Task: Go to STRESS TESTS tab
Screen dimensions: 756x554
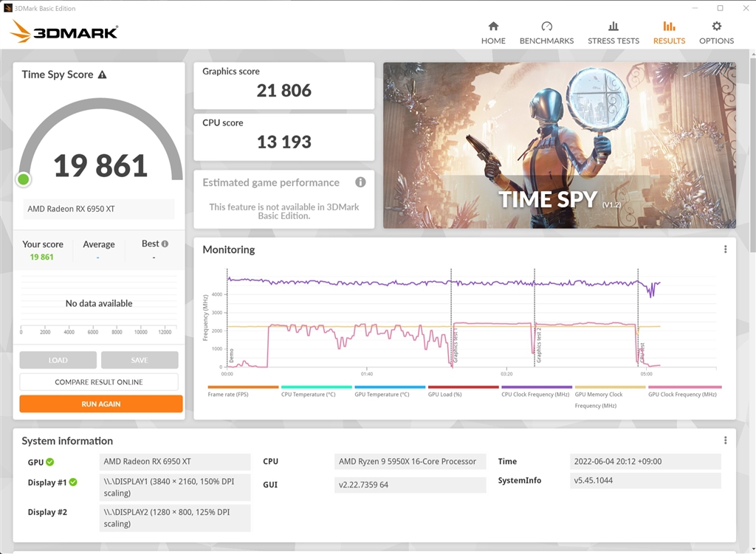Action: (614, 32)
